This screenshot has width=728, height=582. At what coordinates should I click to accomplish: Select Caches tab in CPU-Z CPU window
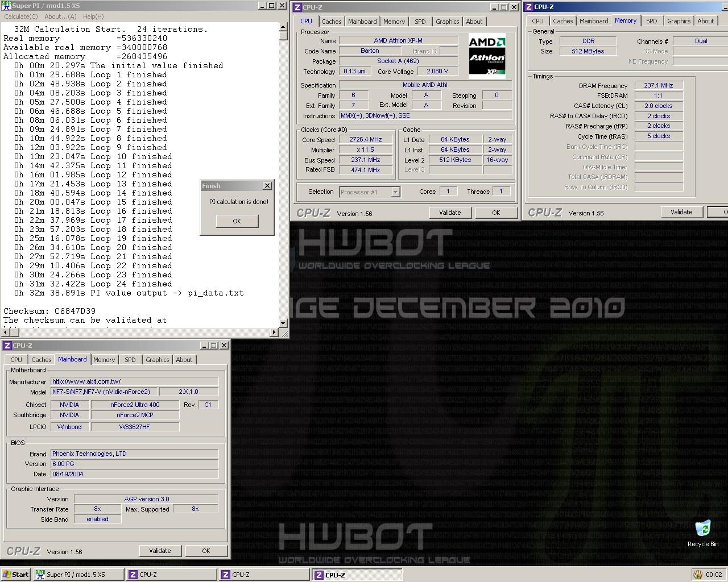[x=332, y=22]
